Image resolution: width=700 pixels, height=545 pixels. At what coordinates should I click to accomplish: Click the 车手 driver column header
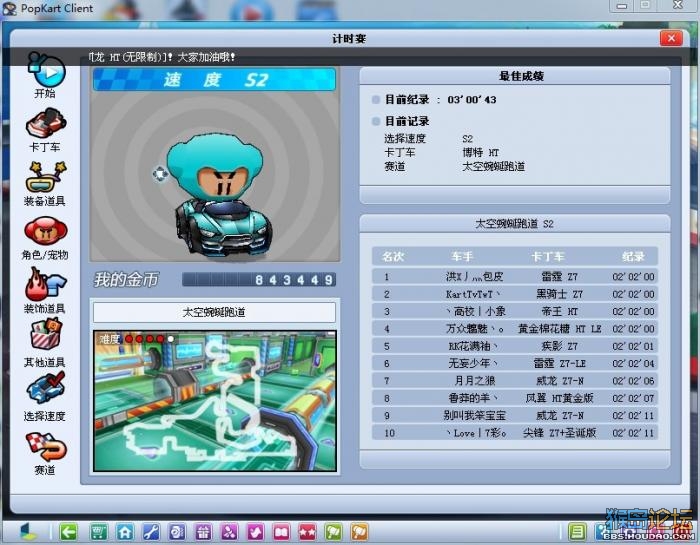point(462,257)
